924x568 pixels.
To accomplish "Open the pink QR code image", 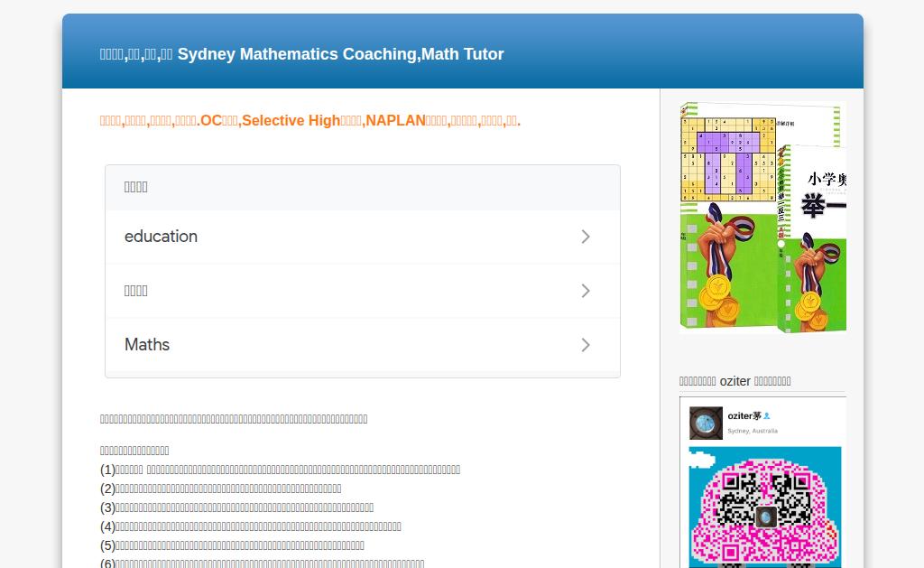I will pyautogui.click(x=765, y=507).
